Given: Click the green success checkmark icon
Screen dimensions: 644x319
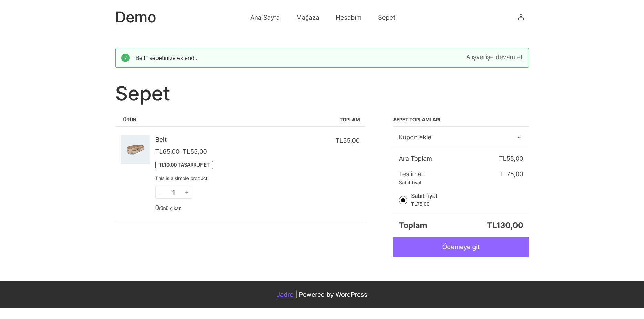Looking at the screenshot, I should coord(125,58).
